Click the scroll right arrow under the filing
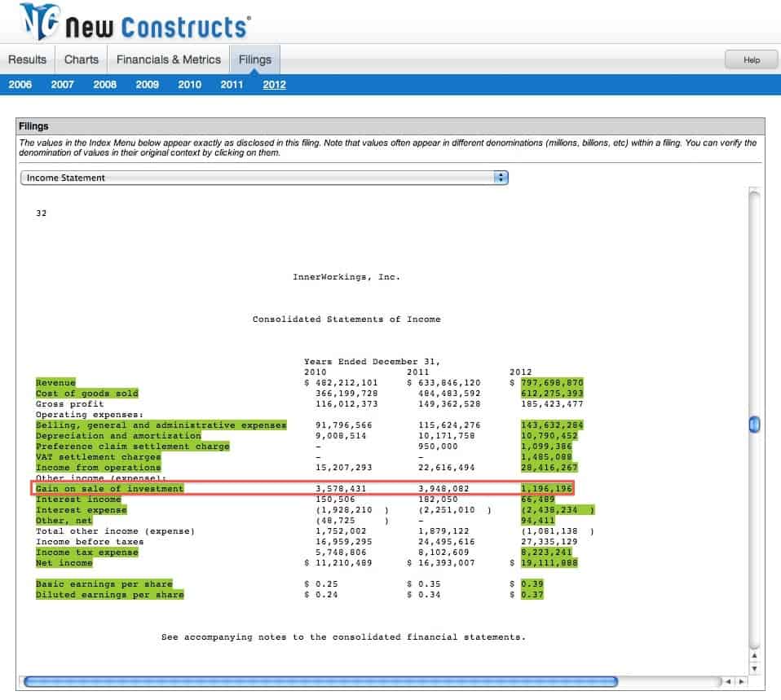 (x=741, y=681)
